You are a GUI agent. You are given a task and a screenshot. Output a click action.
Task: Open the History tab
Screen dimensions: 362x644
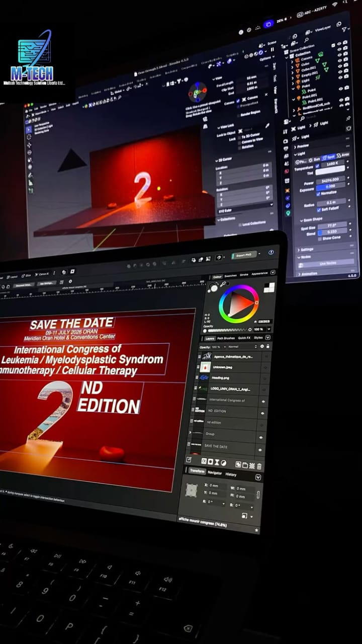coord(231,474)
